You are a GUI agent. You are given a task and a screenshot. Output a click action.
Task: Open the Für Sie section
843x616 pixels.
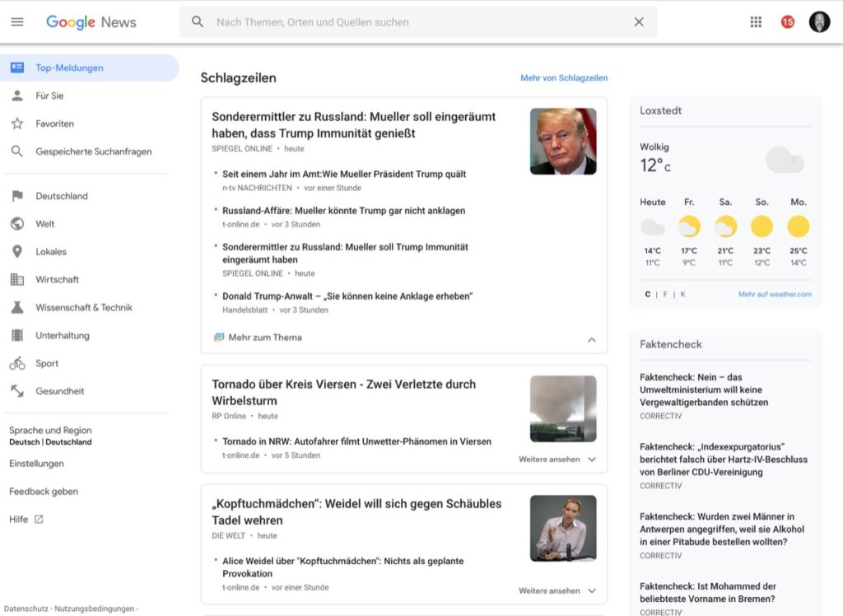click(49, 96)
